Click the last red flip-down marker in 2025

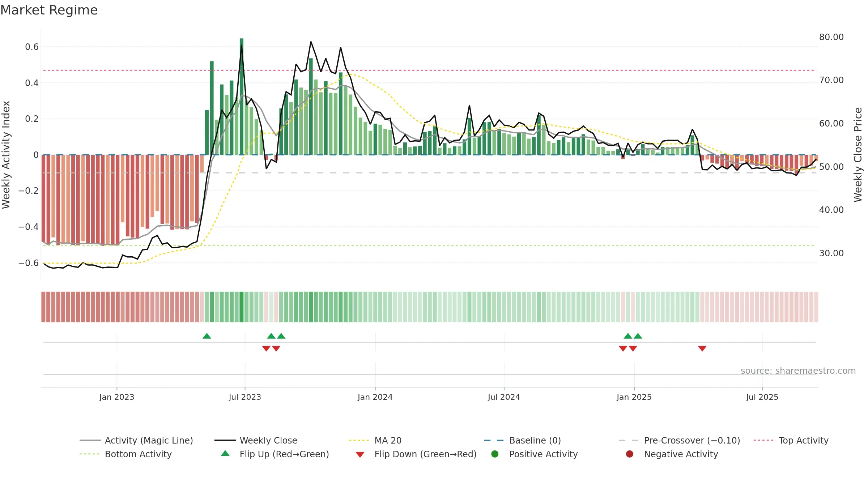(x=702, y=348)
